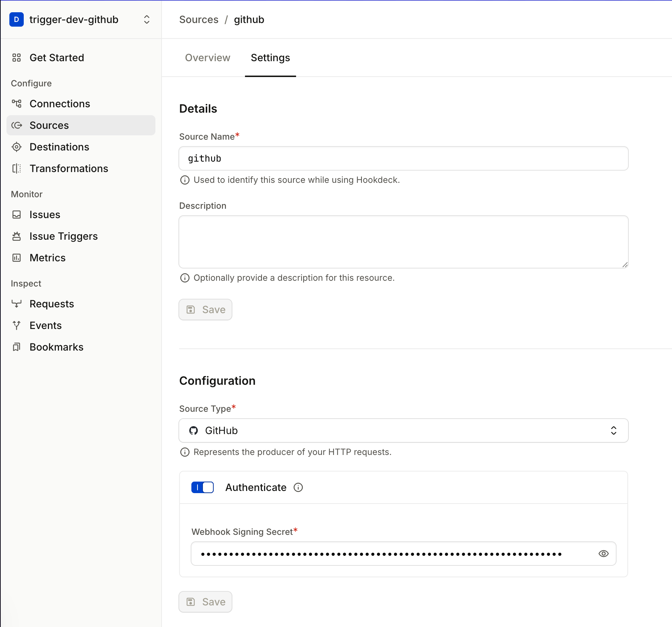
Task: Toggle the Authenticate switch off
Action: 202,487
